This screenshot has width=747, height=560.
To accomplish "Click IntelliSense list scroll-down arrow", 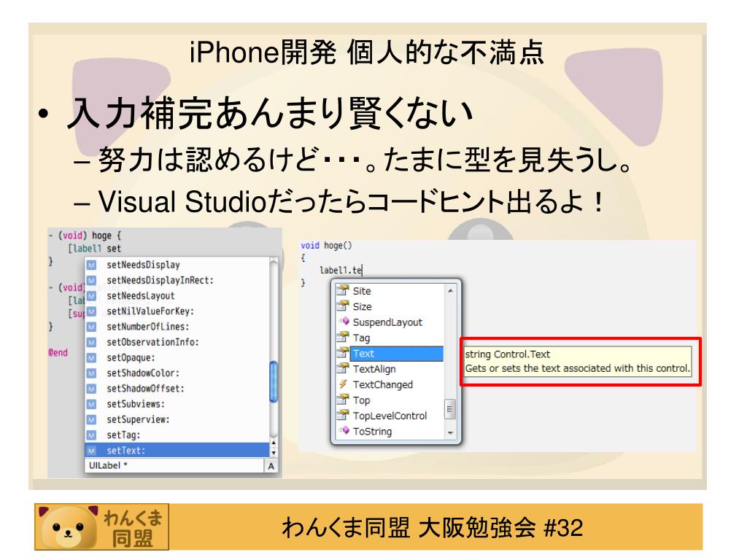I will (x=450, y=433).
